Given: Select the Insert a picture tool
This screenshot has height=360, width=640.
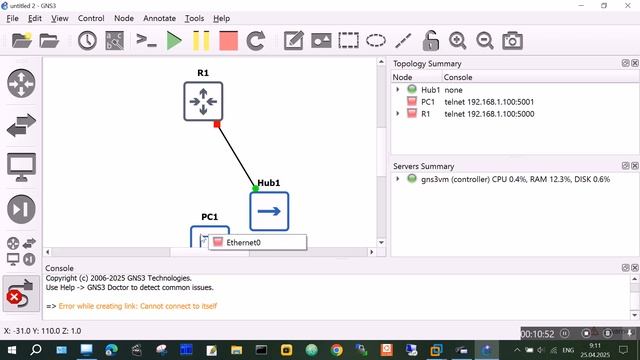Looking at the screenshot, I should (321, 41).
